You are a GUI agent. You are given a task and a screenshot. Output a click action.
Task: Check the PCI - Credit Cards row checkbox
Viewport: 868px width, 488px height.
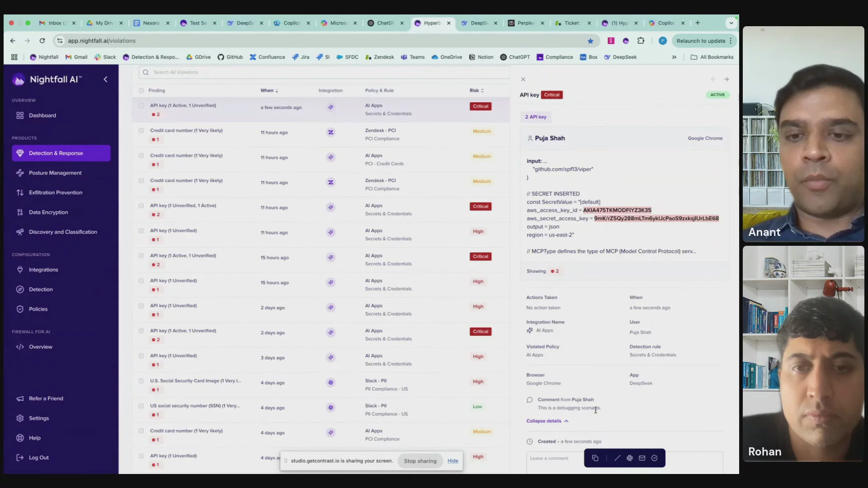[141, 155]
